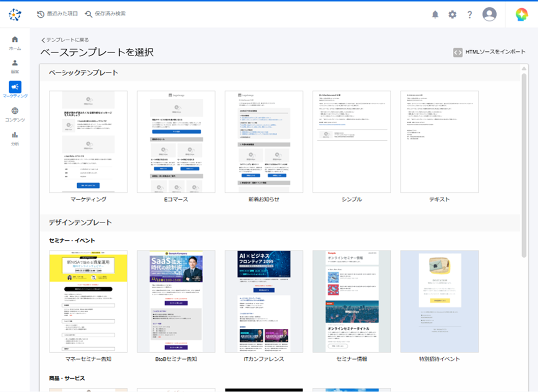The image size is (540, 392).
Task: Click the app logo in top-left corner
Action: [x=15, y=14]
